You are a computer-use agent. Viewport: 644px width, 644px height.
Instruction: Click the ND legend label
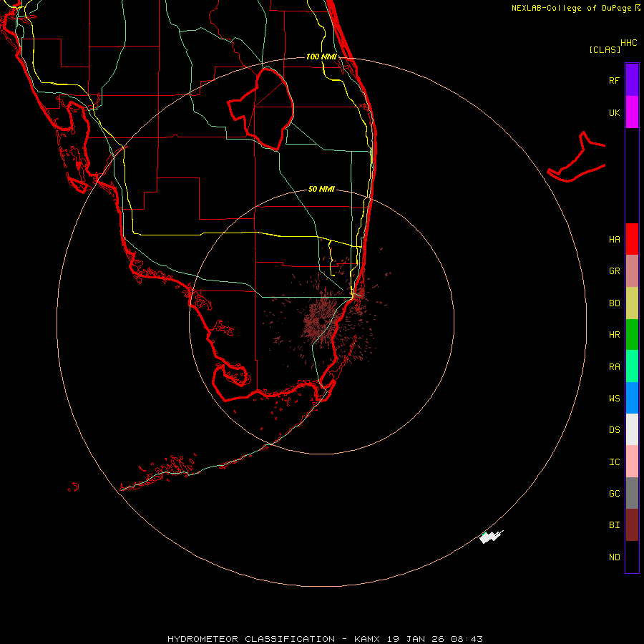pyautogui.click(x=614, y=557)
